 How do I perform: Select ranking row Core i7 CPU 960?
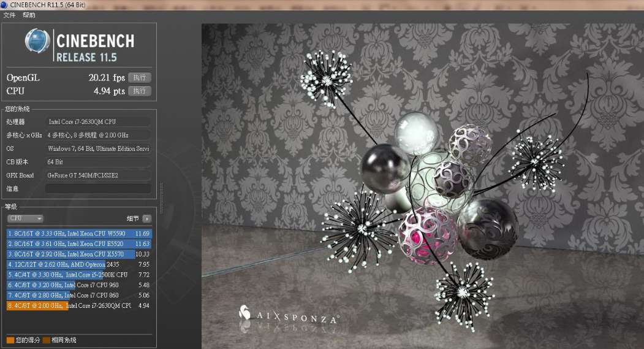tap(79, 285)
